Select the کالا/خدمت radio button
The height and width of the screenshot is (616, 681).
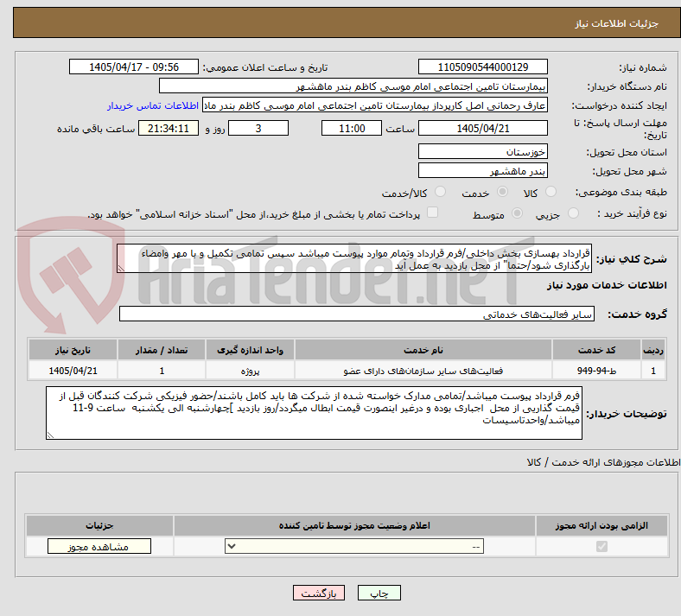pos(441,192)
